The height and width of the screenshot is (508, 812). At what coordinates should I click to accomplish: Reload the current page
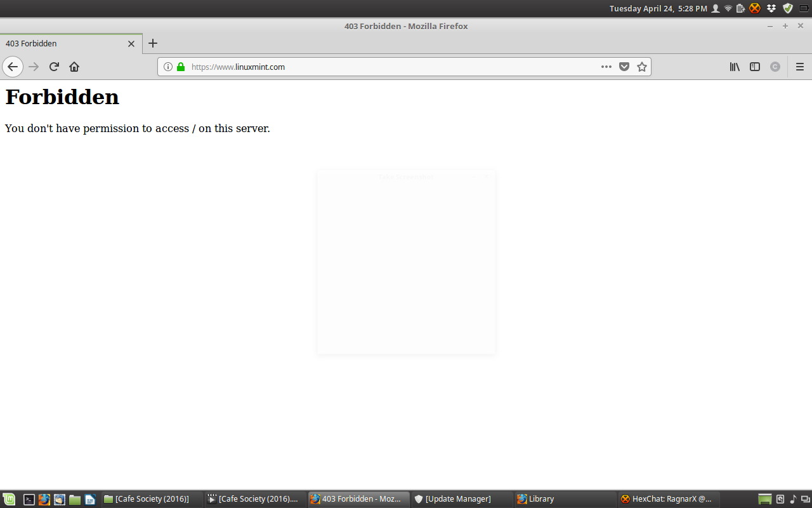(55, 67)
